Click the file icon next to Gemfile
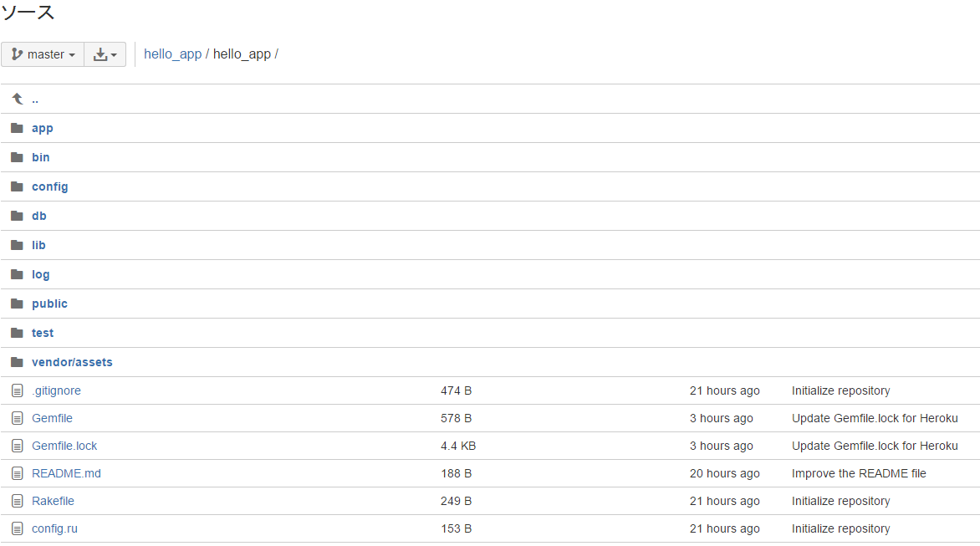The width and height of the screenshot is (980, 546). (x=18, y=419)
